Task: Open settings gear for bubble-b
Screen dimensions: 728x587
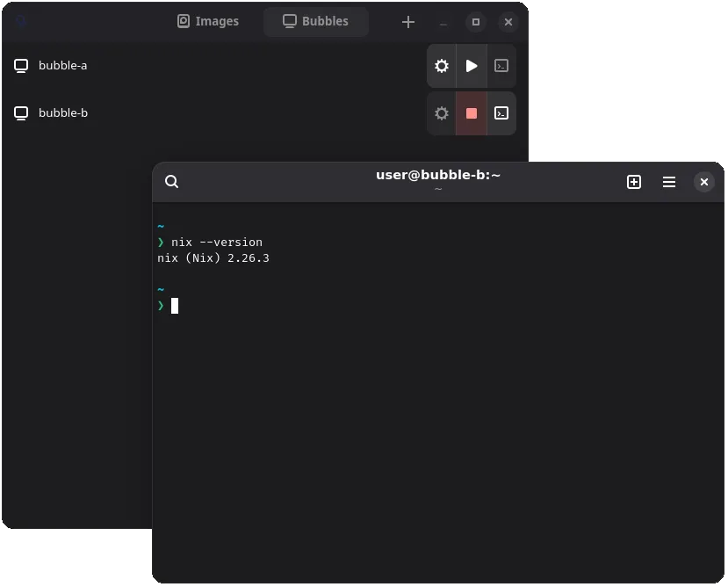Action: pyautogui.click(x=441, y=113)
